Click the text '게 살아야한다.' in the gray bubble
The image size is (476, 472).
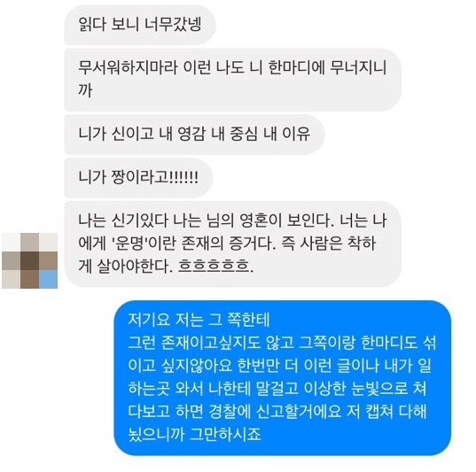click(x=126, y=266)
